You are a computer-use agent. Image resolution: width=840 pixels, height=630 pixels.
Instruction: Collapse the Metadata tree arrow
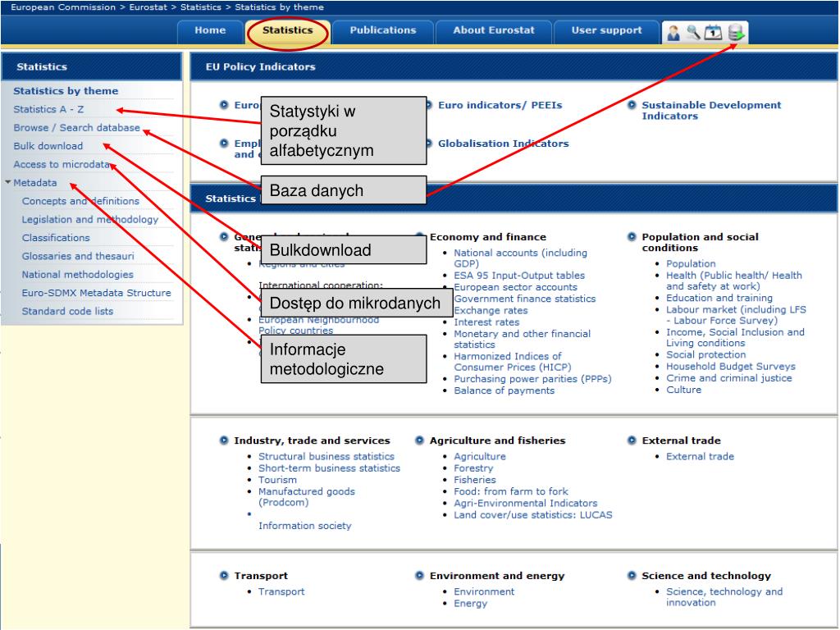click(x=8, y=182)
